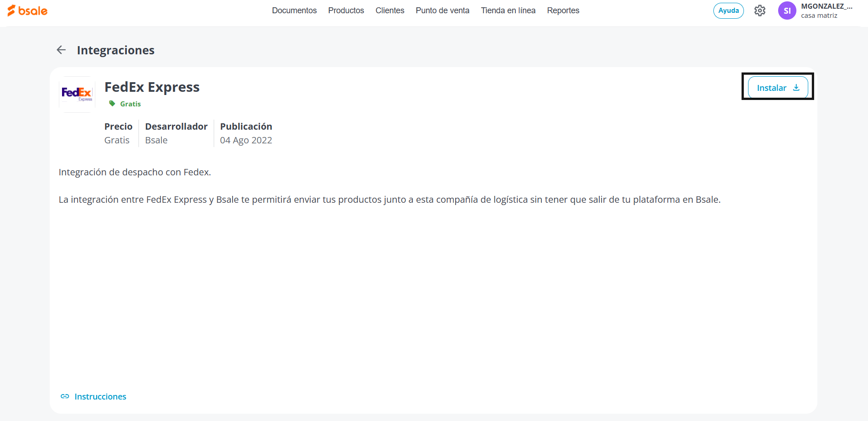Open the Reportes menu
The height and width of the screenshot is (421, 868).
[563, 11]
